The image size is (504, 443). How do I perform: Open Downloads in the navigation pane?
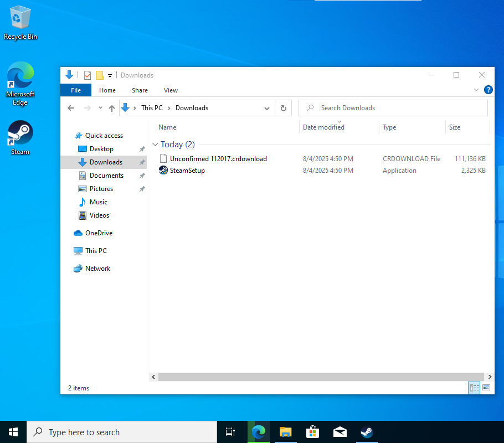tap(106, 162)
